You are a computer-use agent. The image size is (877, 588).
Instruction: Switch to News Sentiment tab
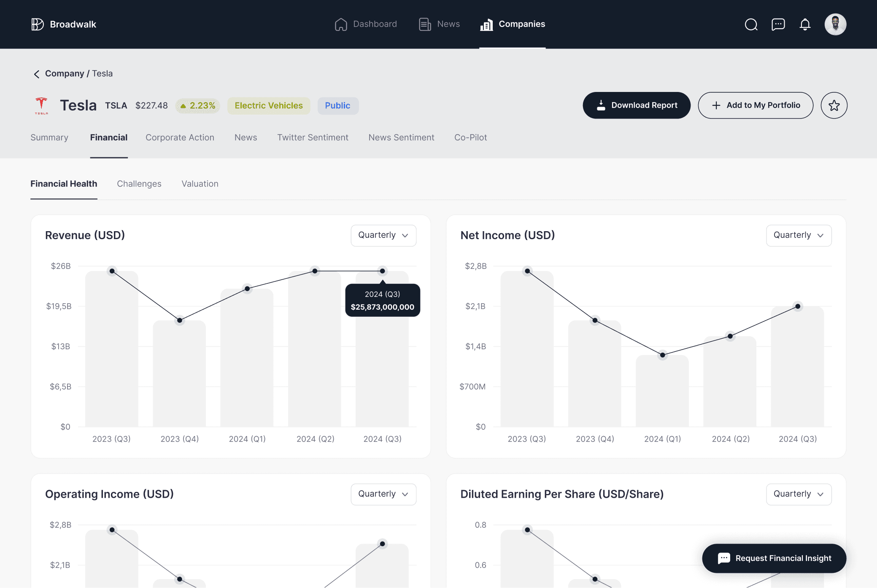(x=401, y=138)
